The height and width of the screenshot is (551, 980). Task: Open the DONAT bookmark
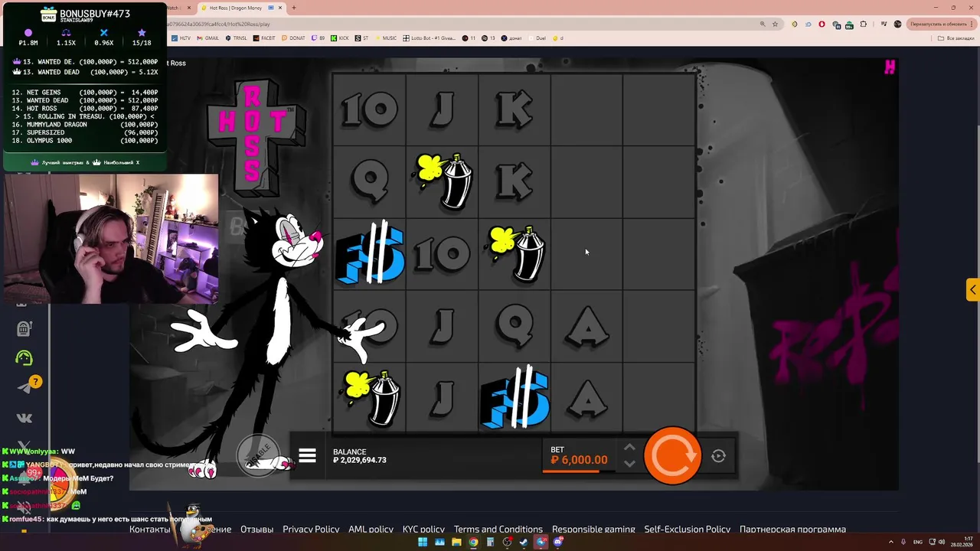293,38
